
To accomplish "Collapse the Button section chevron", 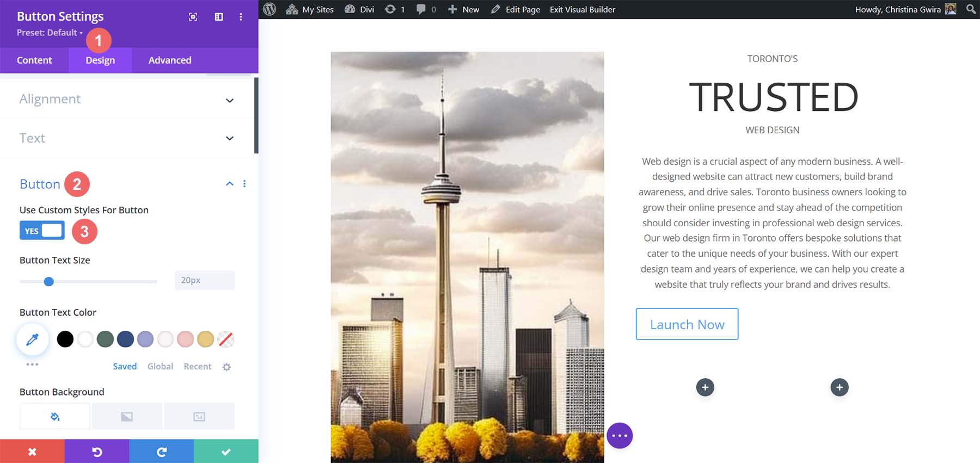I will coord(230,184).
